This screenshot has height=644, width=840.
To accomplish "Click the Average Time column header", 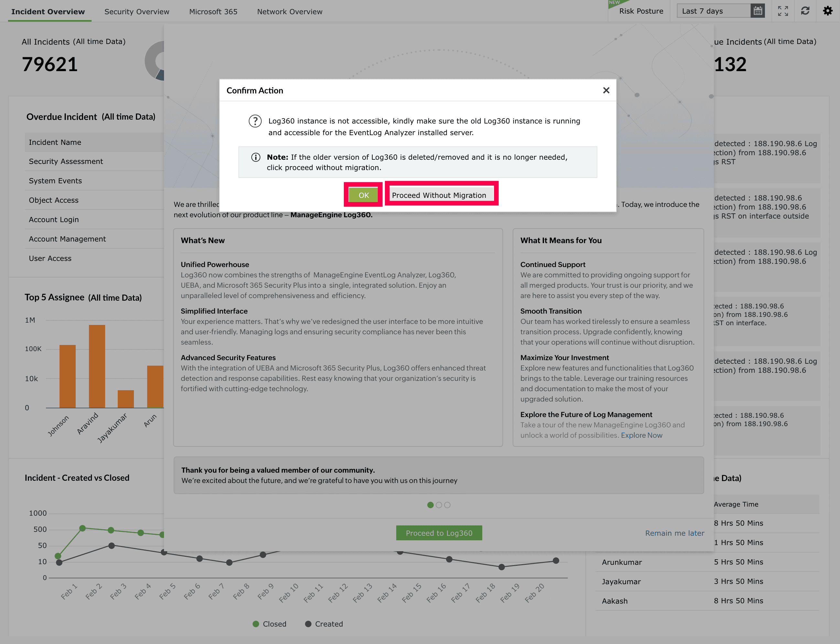I will point(736,504).
